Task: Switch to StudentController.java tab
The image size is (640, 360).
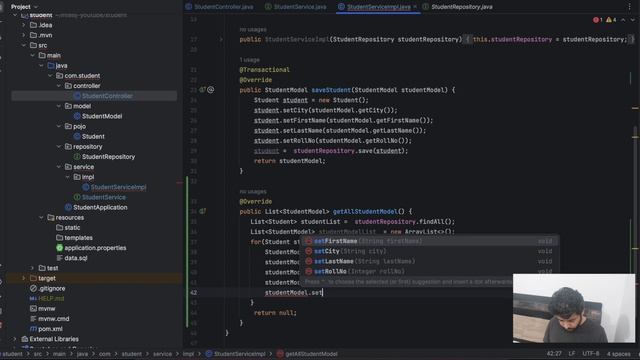Action: pos(219,7)
